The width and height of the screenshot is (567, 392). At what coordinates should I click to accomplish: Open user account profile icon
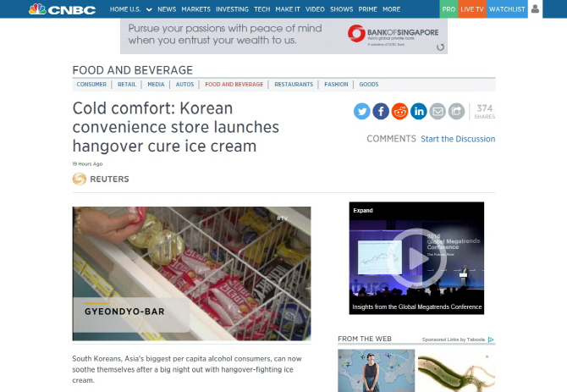click(535, 9)
